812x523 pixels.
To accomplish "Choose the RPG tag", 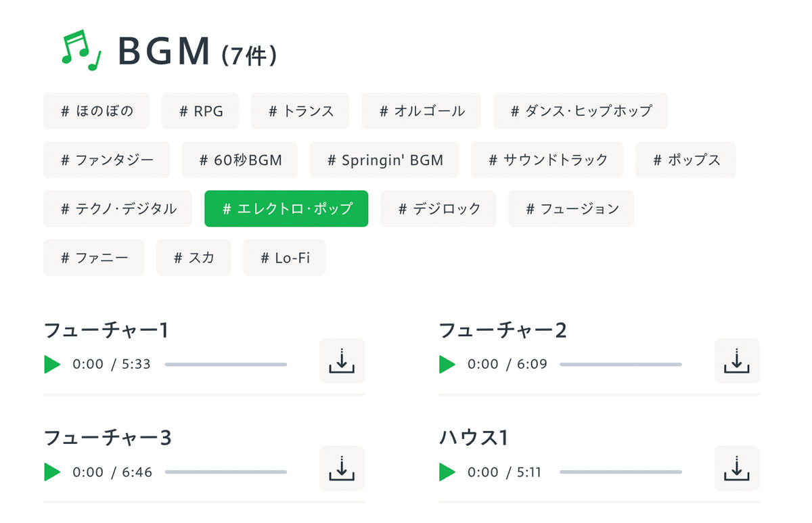I will (200, 111).
